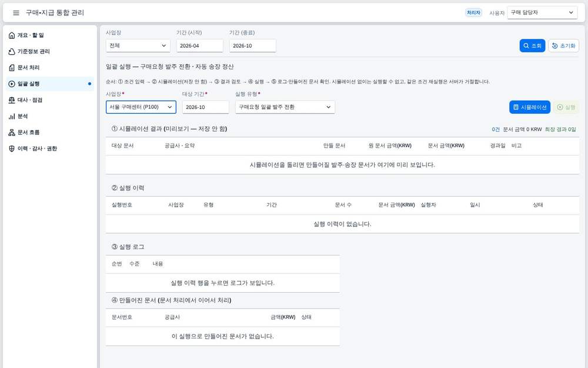Click the 원 문서 금액(KRW) column header

pos(390,145)
